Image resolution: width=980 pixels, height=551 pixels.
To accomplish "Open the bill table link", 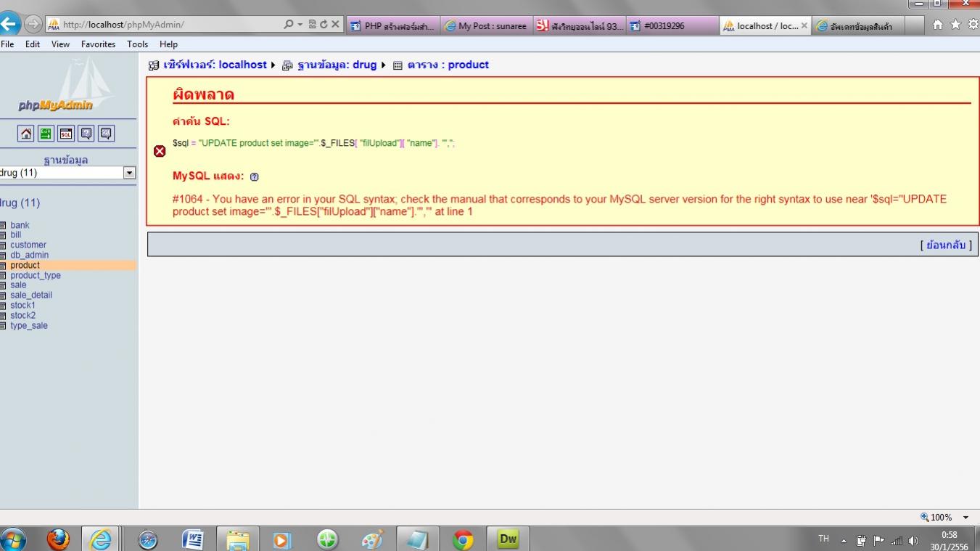I will [16, 235].
